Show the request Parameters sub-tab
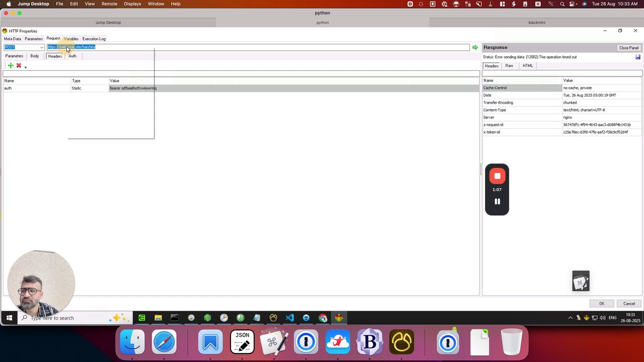The width and height of the screenshot is (644, 362). pos(14,56)
